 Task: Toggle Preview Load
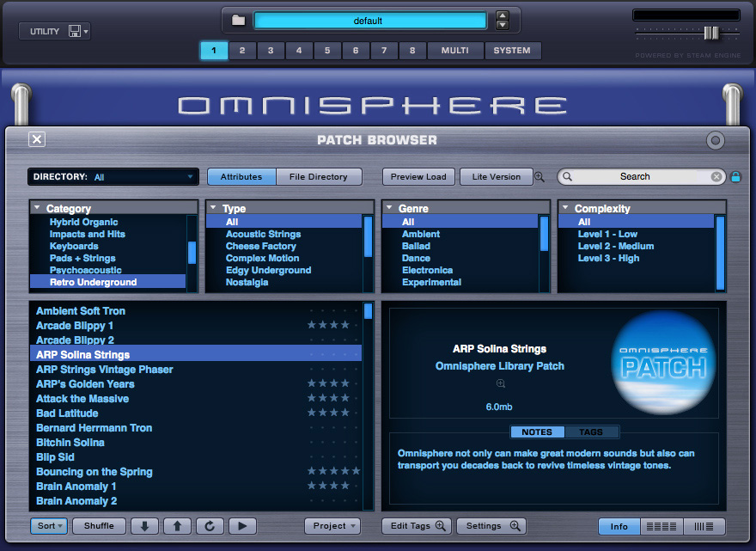(418, 176)
